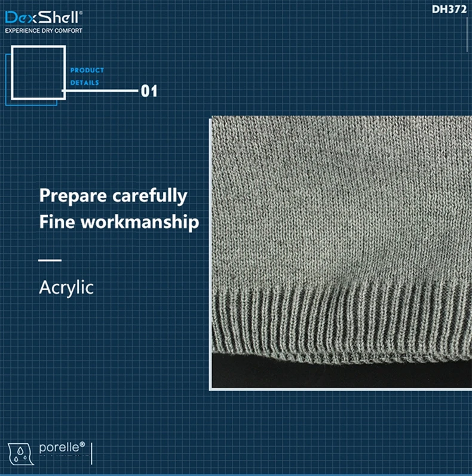Click the knitted fabric close-up photo

pos(342,252)
